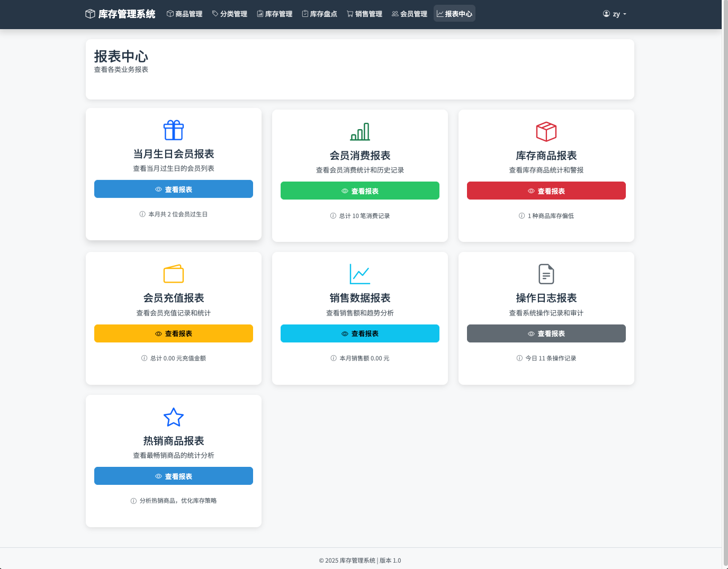Viewport: 728px width, 569px height.
Task: Click the red box icon of 库存商品报表
Action: point(546,132)
